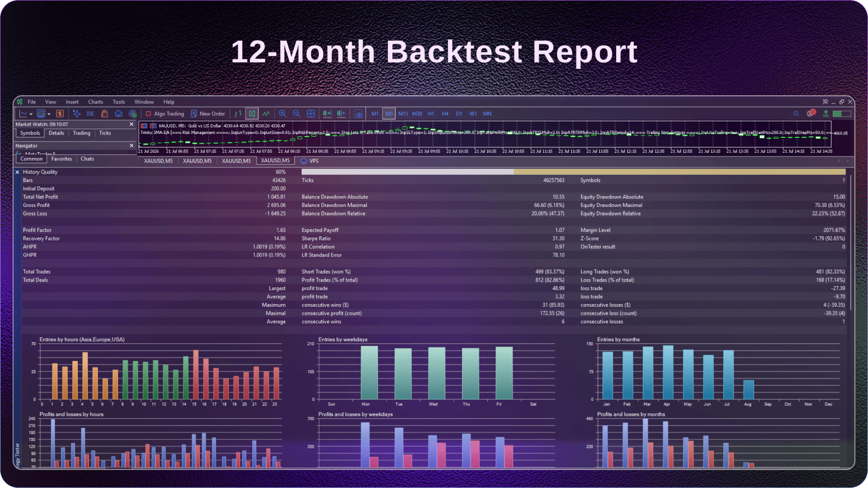Screen dimensions: 868x488
Task: Click the signals radar icon
Action: (132, 114)
